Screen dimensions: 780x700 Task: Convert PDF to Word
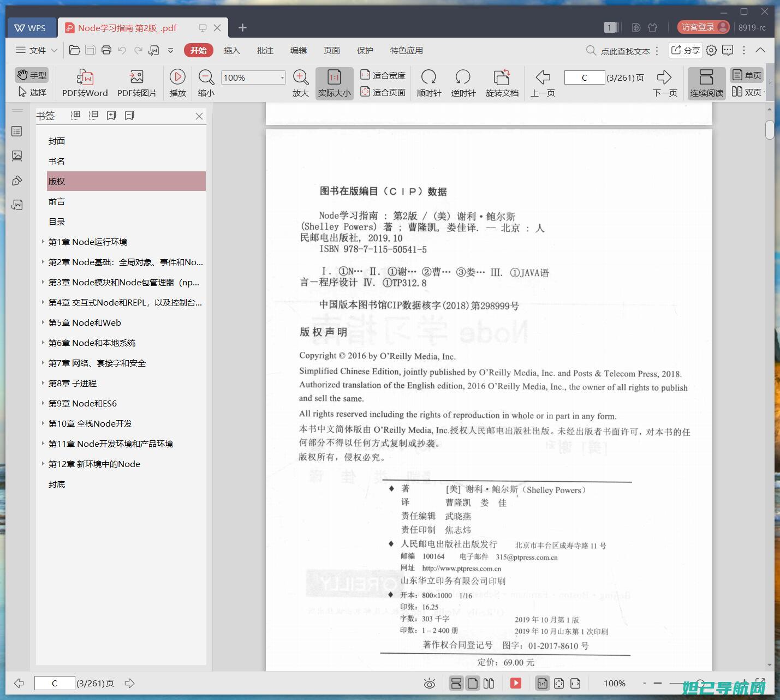click(x=85, y=83)
